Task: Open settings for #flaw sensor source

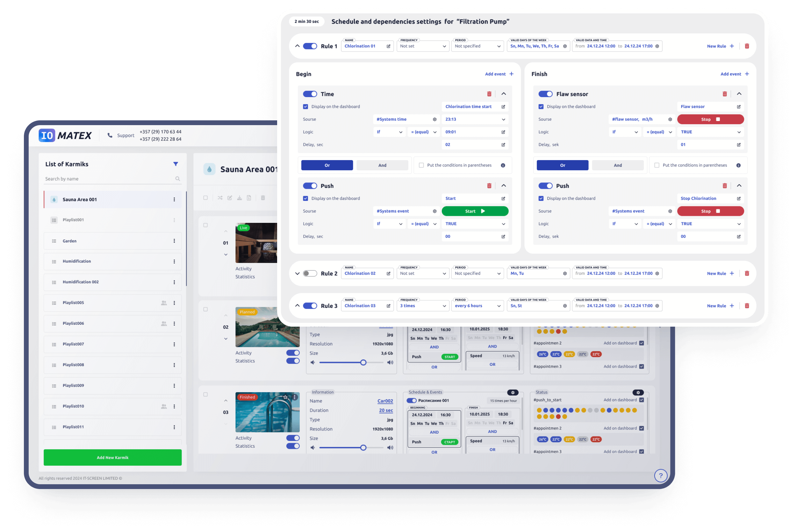Action: pos(670,119)
